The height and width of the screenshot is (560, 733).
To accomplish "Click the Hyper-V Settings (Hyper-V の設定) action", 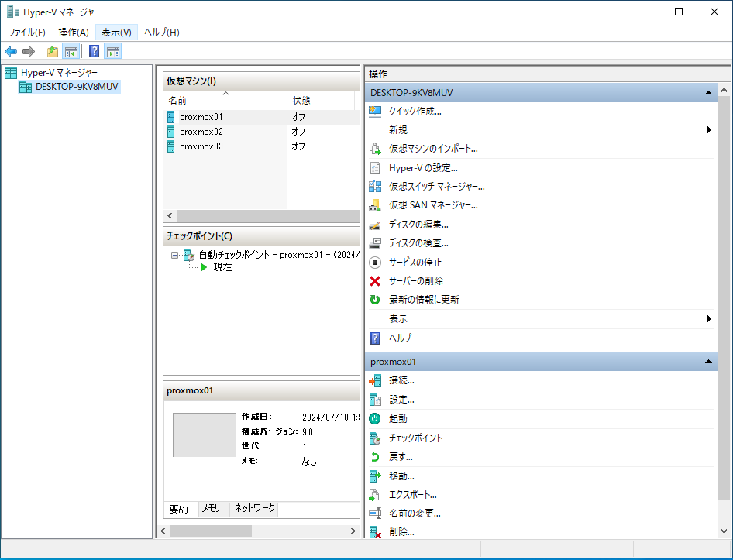I will tap(423, 167).
